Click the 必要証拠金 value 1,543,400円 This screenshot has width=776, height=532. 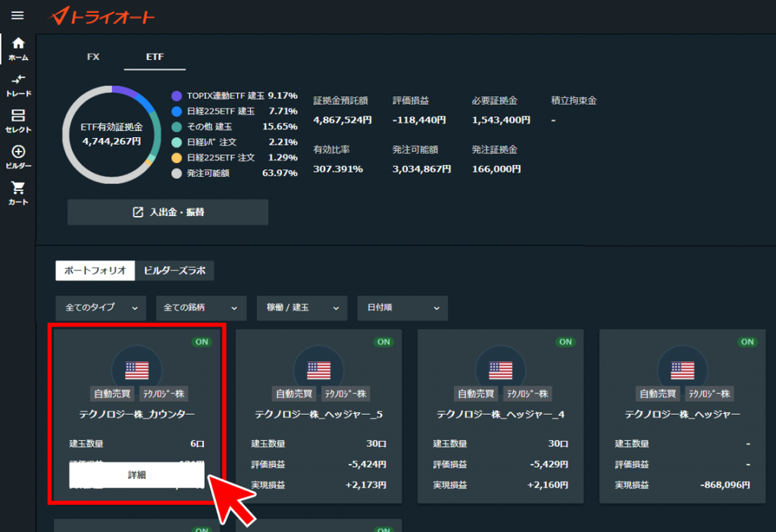point(501,120)
